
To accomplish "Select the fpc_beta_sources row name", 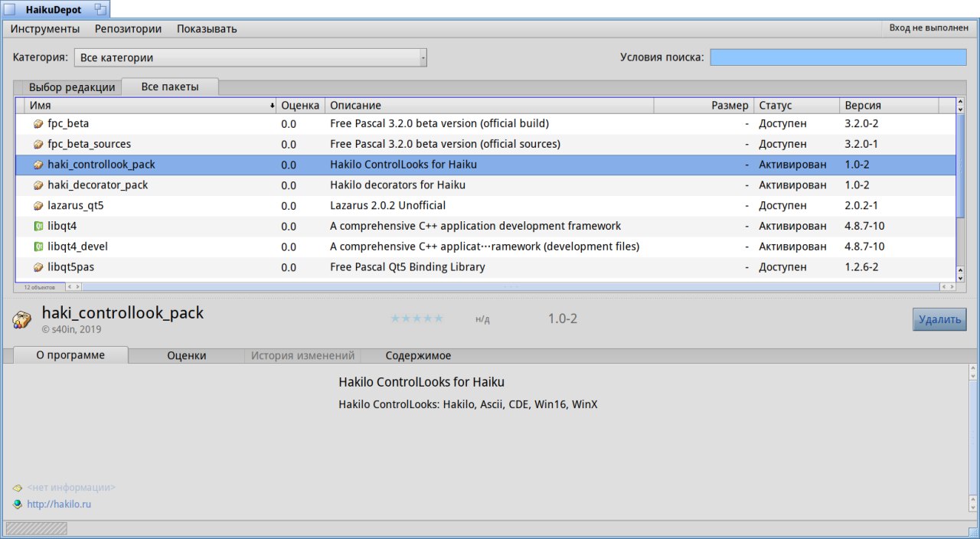I will [x=89, y=144].
